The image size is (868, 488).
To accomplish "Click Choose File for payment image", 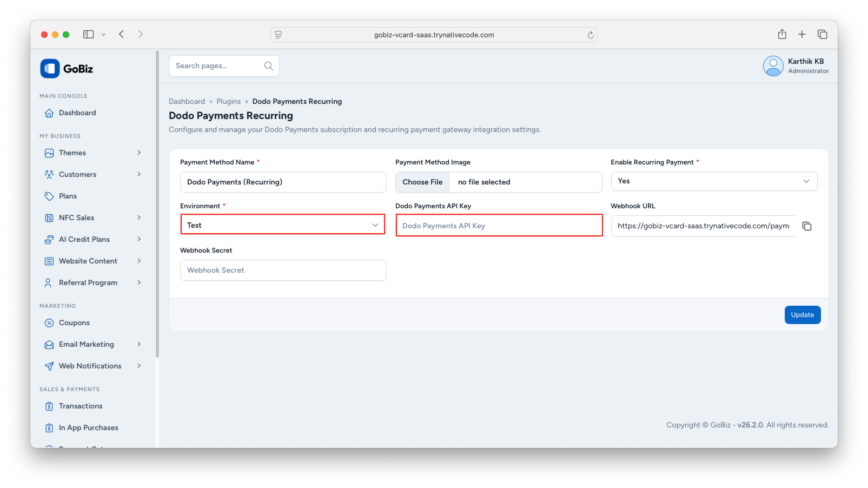I will click(x=422, y=182).
